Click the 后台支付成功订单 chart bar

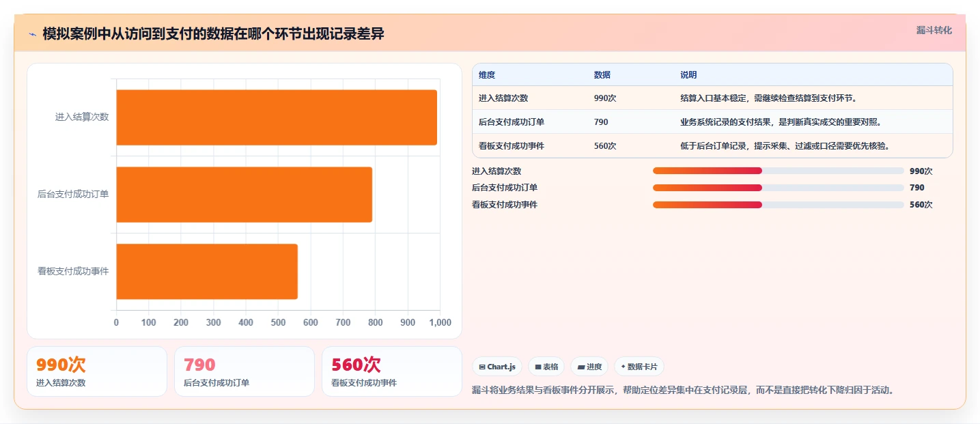pos(244,195)
